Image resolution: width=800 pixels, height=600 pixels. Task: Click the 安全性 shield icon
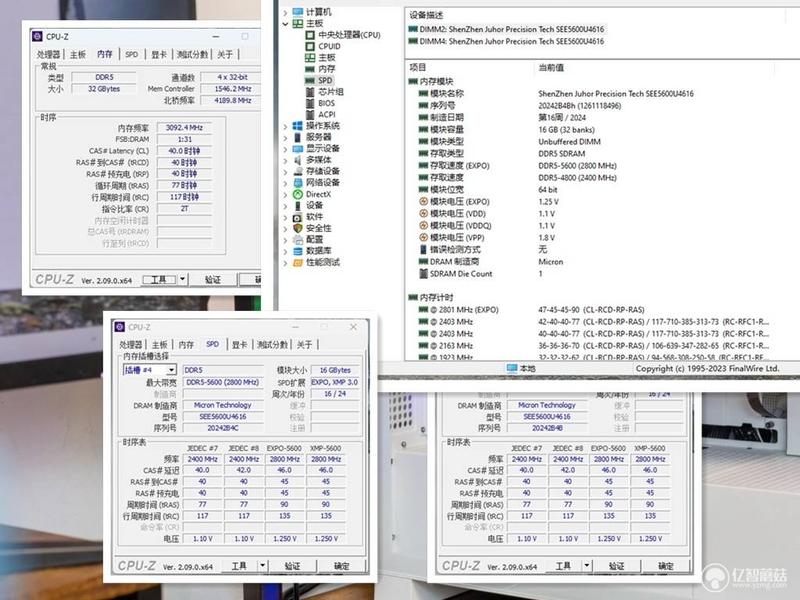298,228
